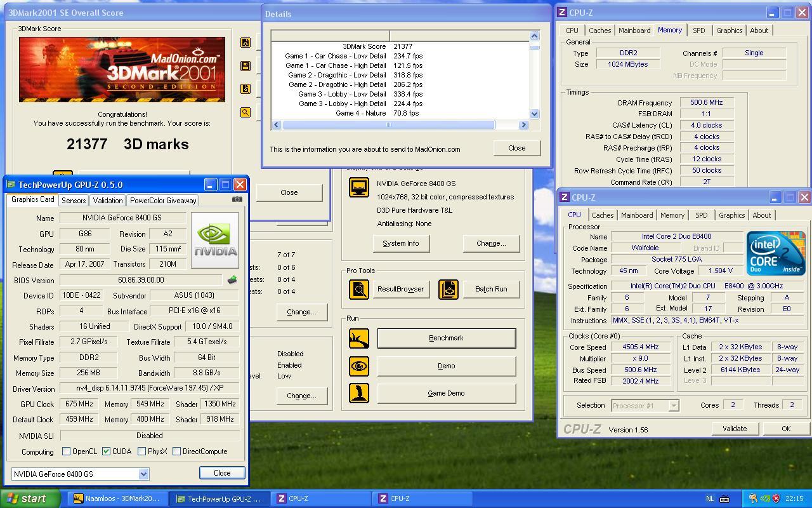
Task: Click the keyboard icon next to NL in tray
Action: coord(724,499)
